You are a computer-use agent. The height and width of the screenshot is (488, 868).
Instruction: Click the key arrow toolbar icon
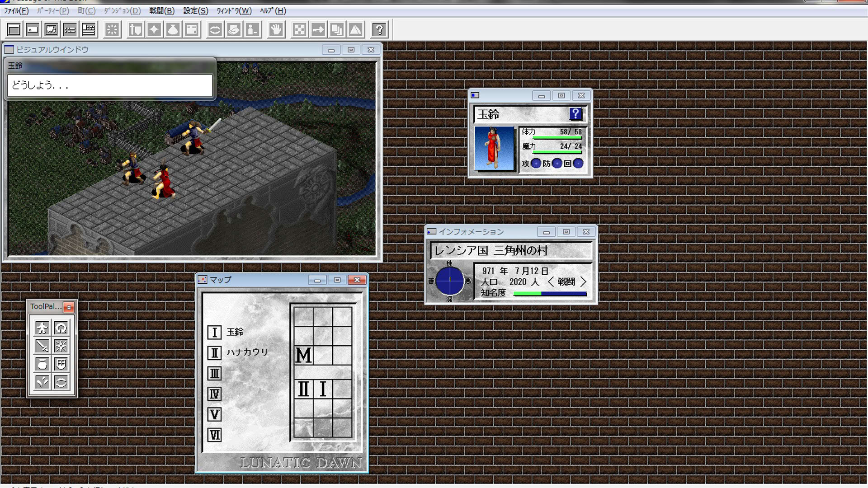(318, 30)
